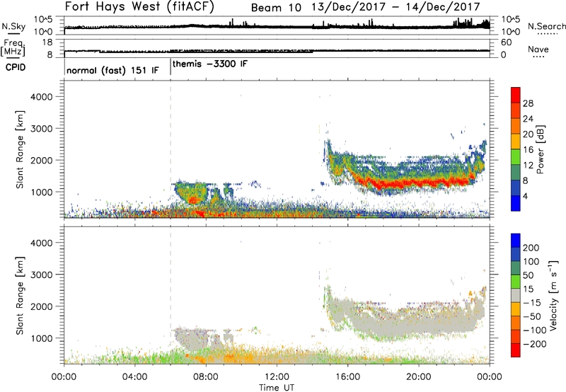Click the '60' Nave axis tick
Viewport: 566px width, 392px height.
(x=506, y=42)
